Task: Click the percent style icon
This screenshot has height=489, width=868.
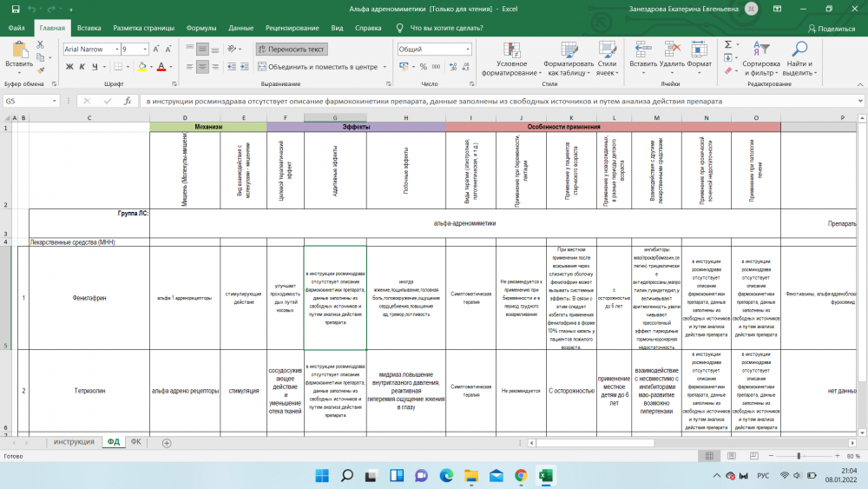Action: pyautogui.click(x=421, y=67)
